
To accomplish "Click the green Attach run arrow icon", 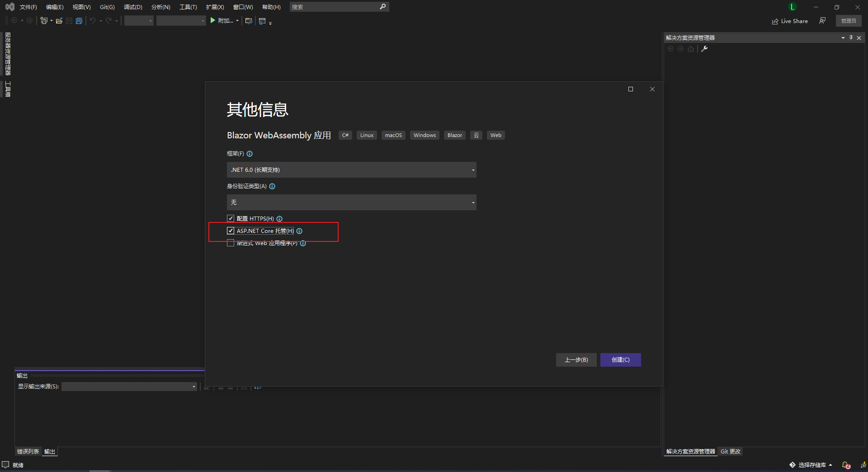I will pyautogui.click(x=212, y=20).
